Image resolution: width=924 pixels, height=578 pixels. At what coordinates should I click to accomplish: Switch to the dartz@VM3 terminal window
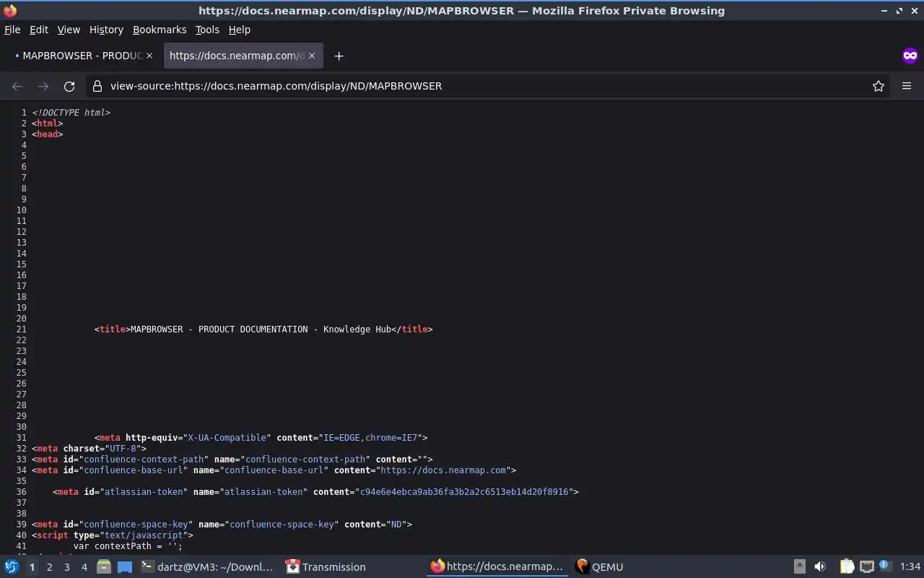pyautogui.click(x=208, y=567)
